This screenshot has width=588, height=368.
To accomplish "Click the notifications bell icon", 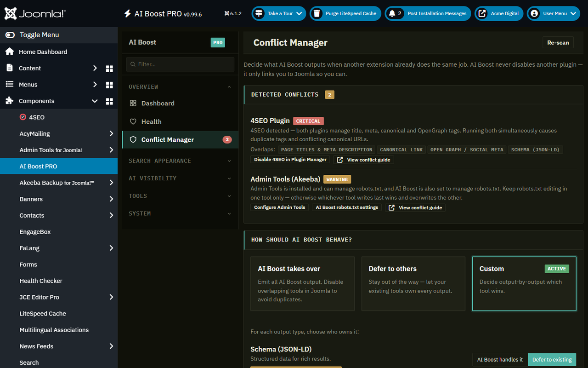I will [x=392, y=13].
